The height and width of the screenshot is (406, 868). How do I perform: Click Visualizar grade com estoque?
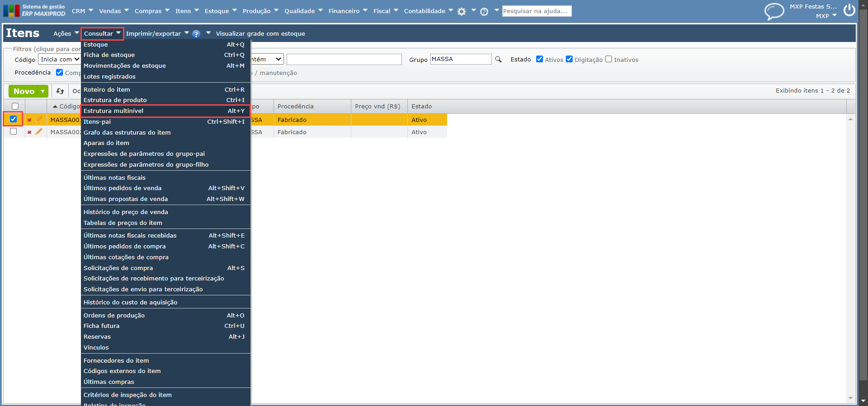(x=260, y=33)
